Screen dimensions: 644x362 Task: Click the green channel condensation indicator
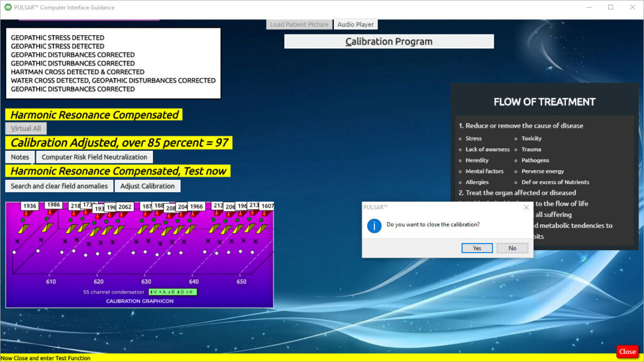coord(172,292)
